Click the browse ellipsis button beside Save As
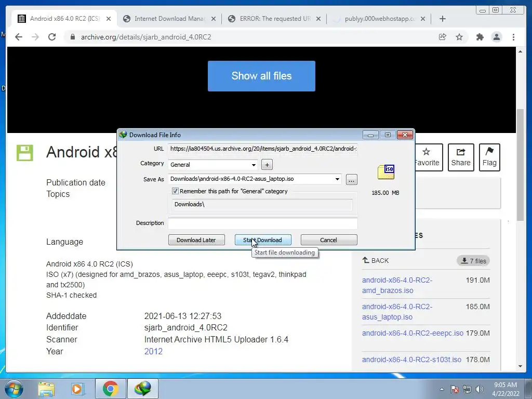 [352, 179]
